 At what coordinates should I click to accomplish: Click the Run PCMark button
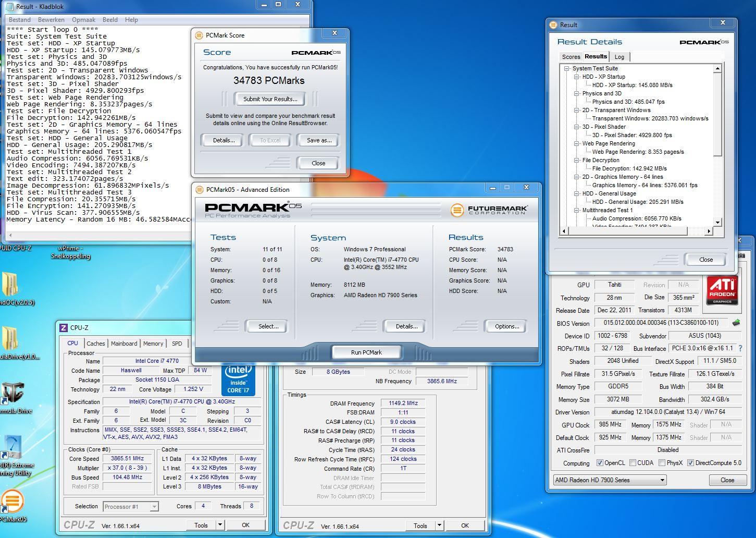(x=366, y=352)
